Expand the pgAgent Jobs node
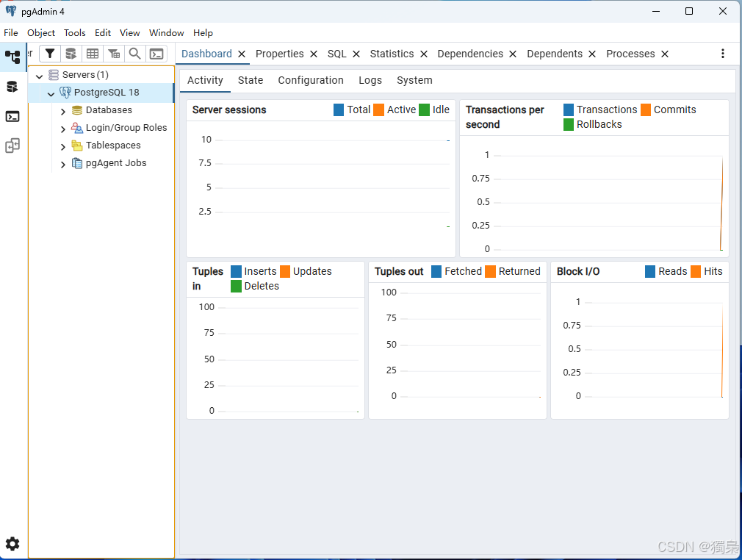The height and width of the screenshot is (560, 742). click(63, 165)
